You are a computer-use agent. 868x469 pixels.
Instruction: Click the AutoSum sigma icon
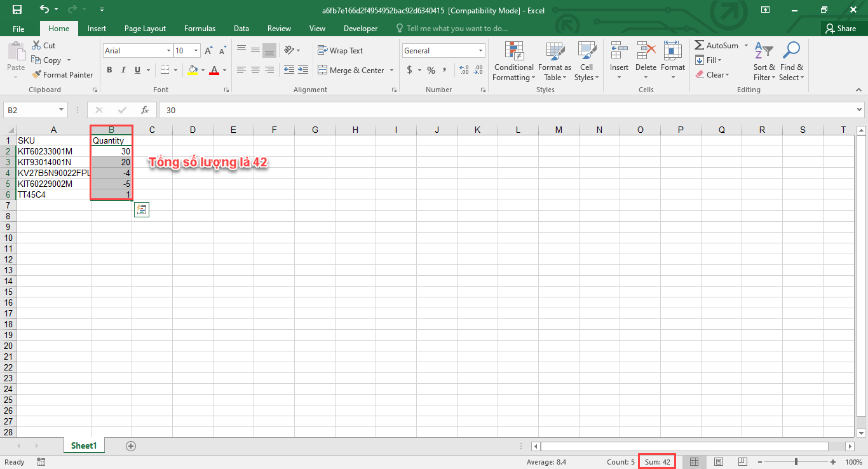click(700, 46)
